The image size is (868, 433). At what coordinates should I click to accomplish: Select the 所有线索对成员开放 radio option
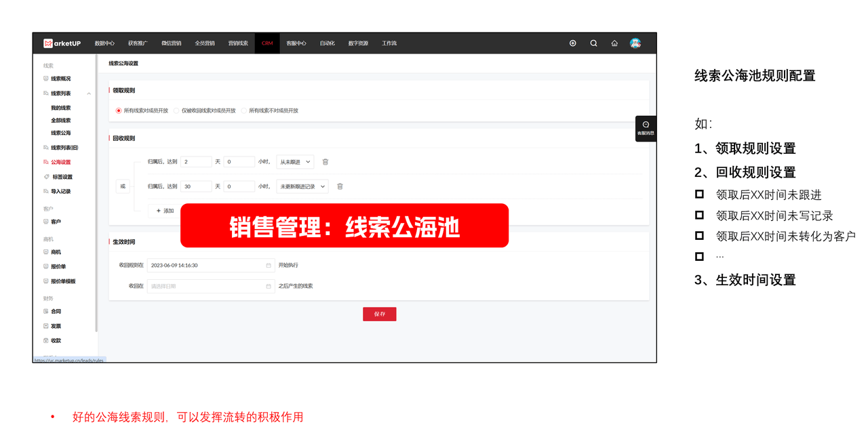pyautogui.click(x=119, y=110)
